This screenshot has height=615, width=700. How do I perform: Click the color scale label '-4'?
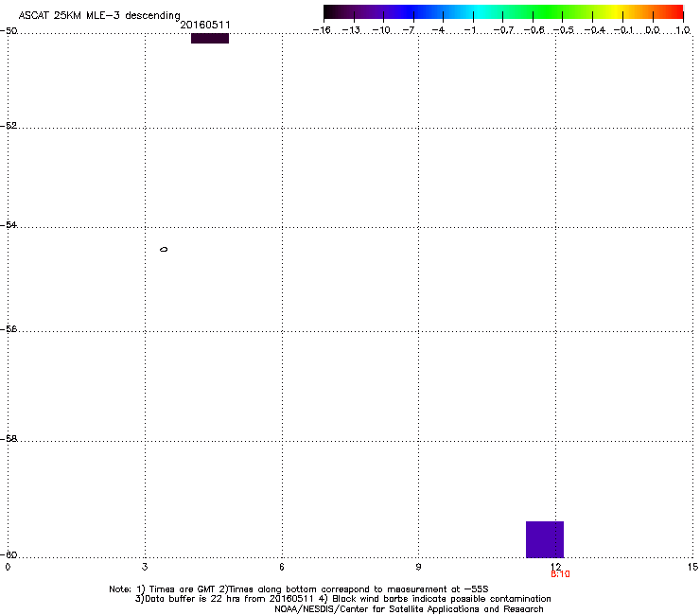[438, 30]
